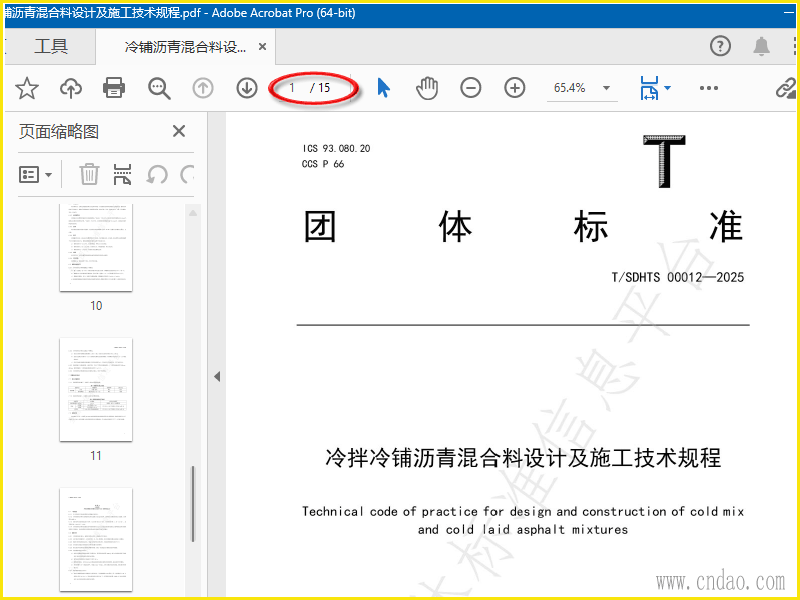
Task: Click the page label '10' under thumbnail
Action: (x=96, y=306)
